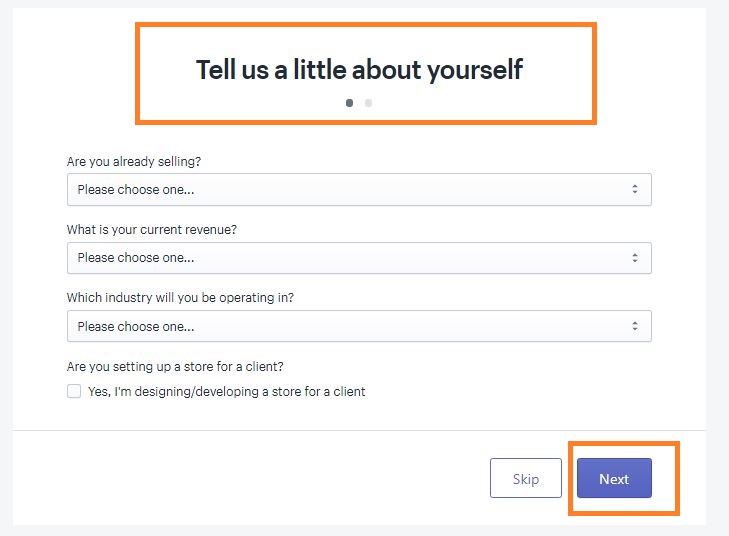Click the purple Next button

coord(614,478)
